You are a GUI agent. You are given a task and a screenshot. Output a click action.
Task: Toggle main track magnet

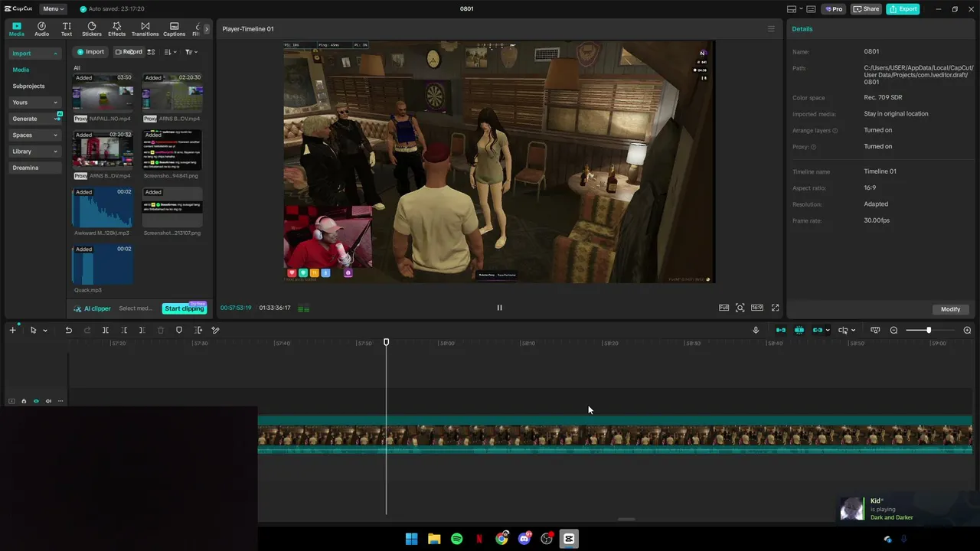coord(780,330)
